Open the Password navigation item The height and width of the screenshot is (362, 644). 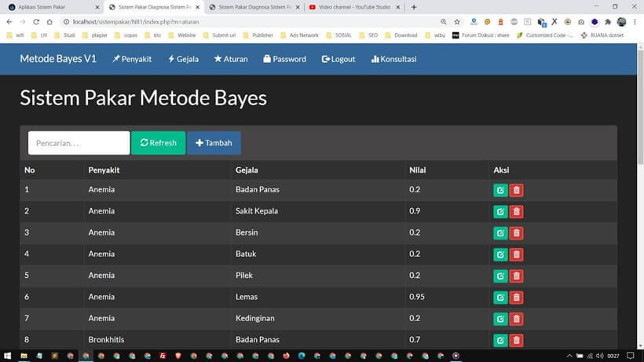coord(284,59)
